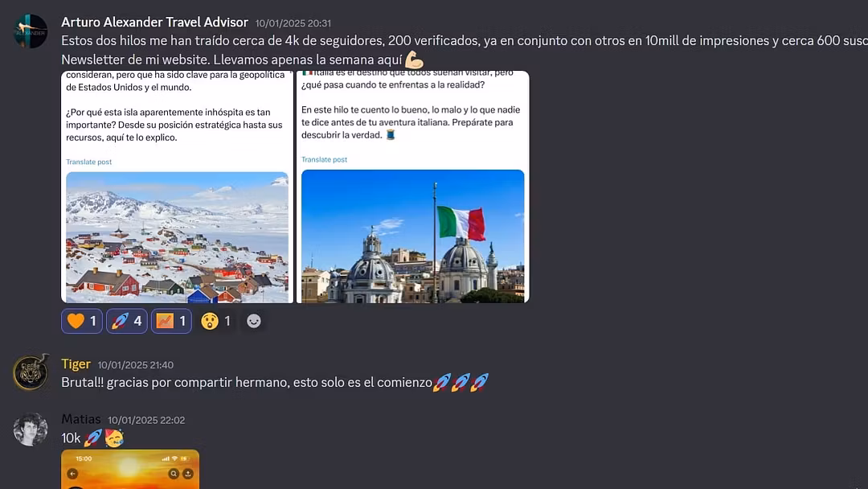Open Tiger's profile avatar
868x489 pixels.
(x=31, y=372)
